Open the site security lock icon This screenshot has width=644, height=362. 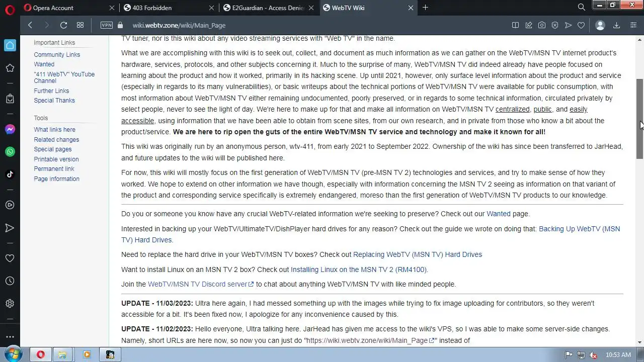(x=120, y=25)
